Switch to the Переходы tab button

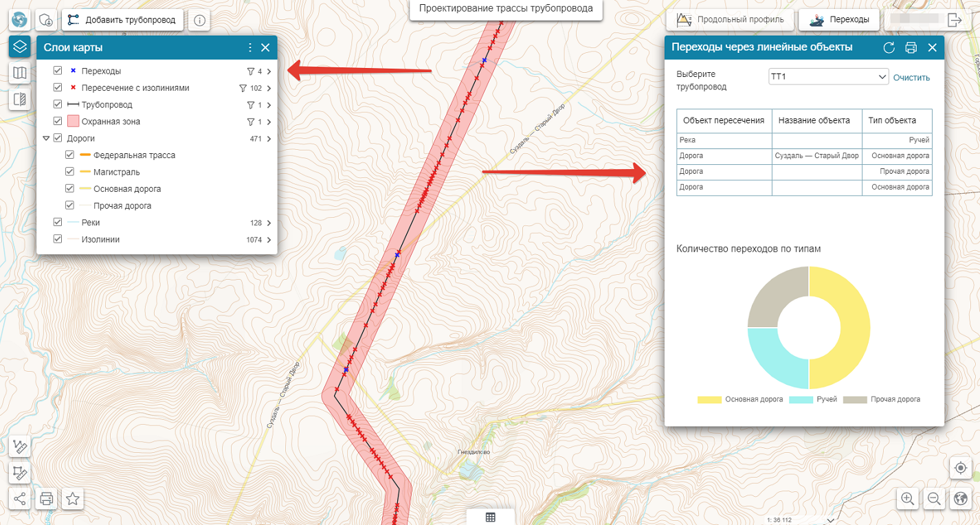coord(839,20)
